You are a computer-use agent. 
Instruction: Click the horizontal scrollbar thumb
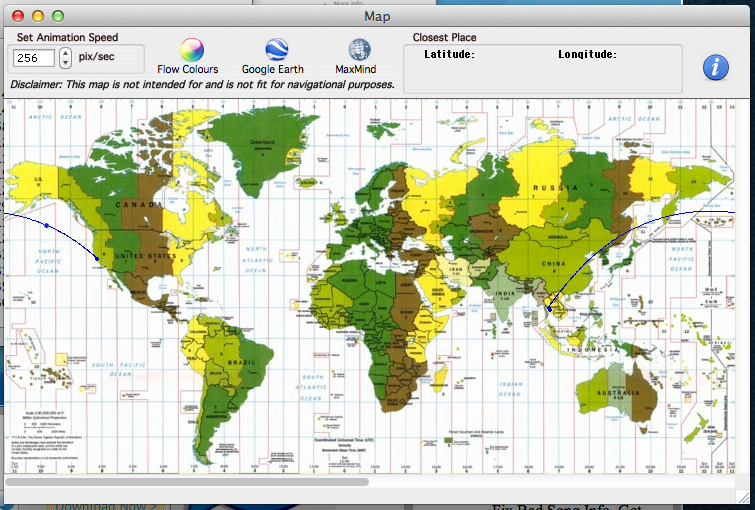click(190, 482)
